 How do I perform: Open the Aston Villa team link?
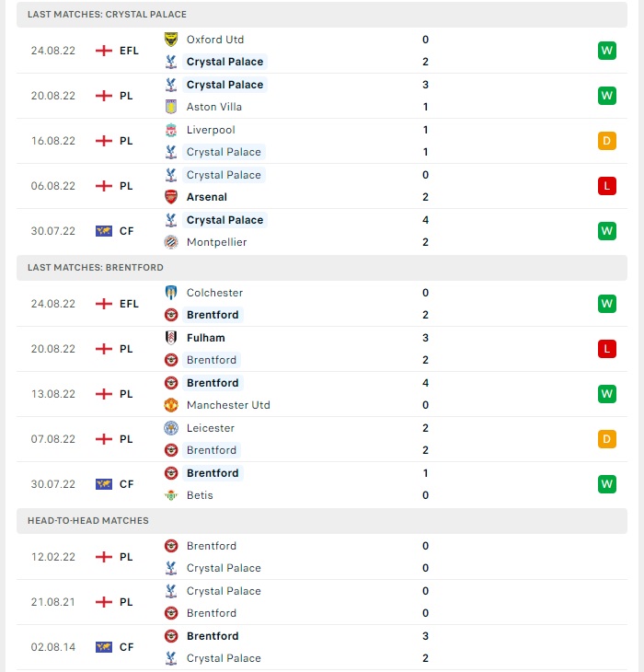[x=214, y=107]
